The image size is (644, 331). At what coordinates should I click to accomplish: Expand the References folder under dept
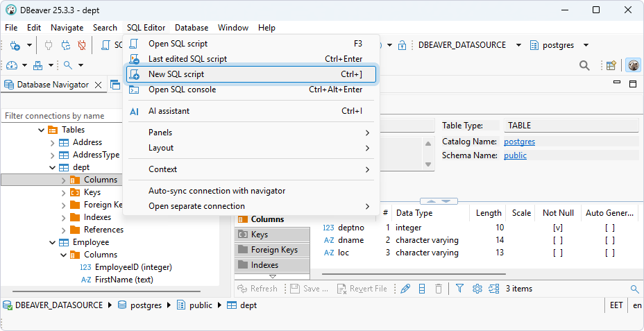63,230
